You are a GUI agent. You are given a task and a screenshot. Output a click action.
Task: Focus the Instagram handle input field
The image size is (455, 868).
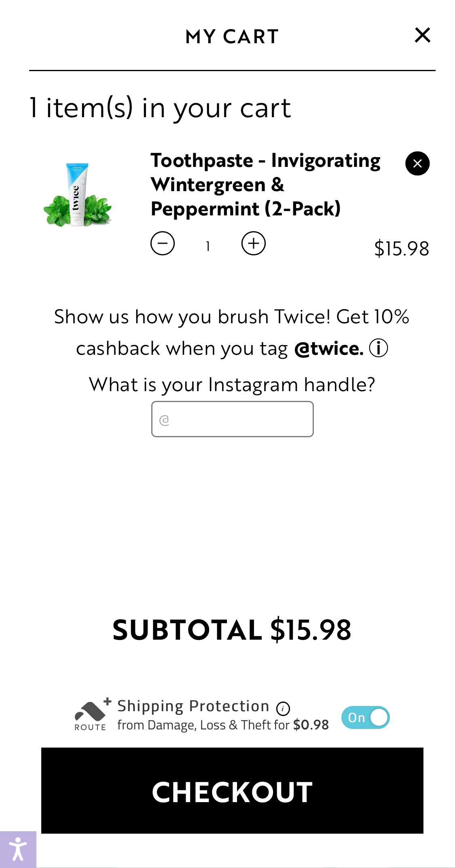click(x=232, y=419)
